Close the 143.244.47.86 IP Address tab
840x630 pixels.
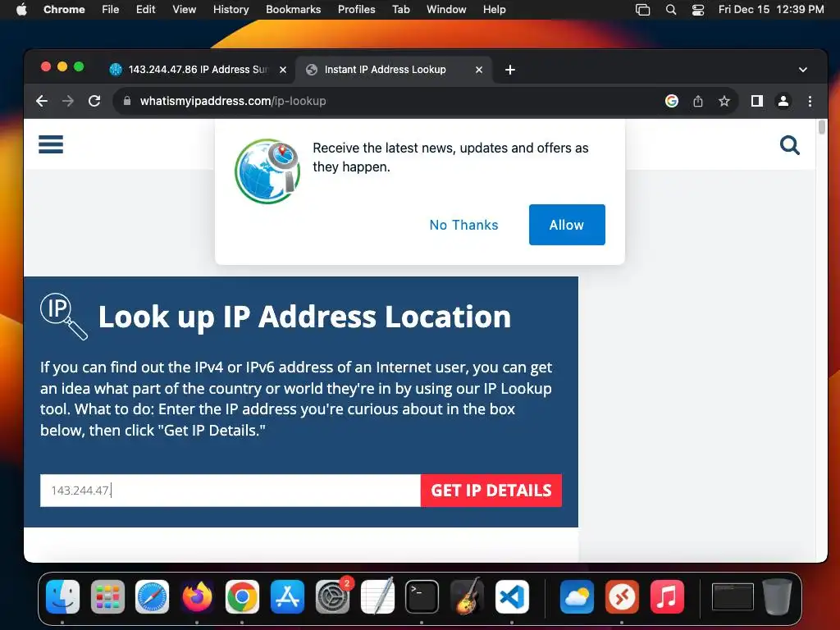point(283,70)
